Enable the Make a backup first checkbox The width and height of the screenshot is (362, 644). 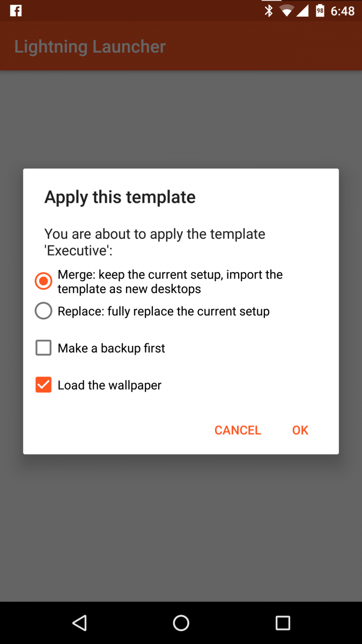[43, 348]
